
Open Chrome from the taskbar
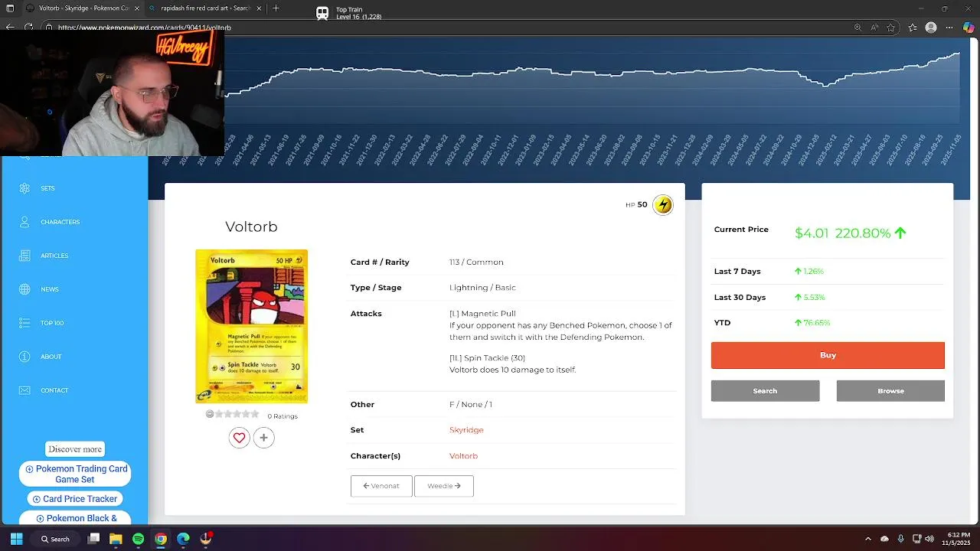click(x=161, y=539)
